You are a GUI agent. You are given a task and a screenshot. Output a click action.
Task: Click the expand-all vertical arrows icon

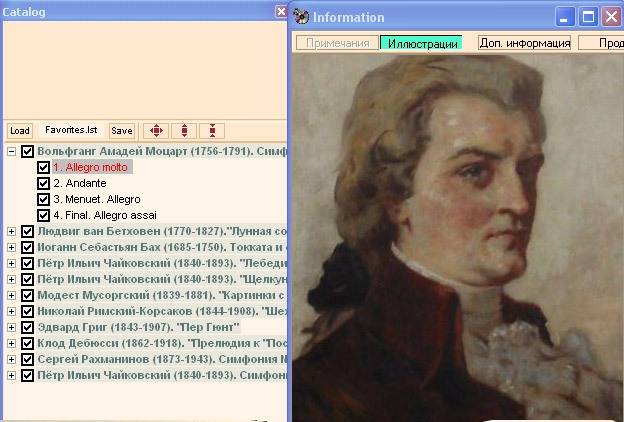183,131
